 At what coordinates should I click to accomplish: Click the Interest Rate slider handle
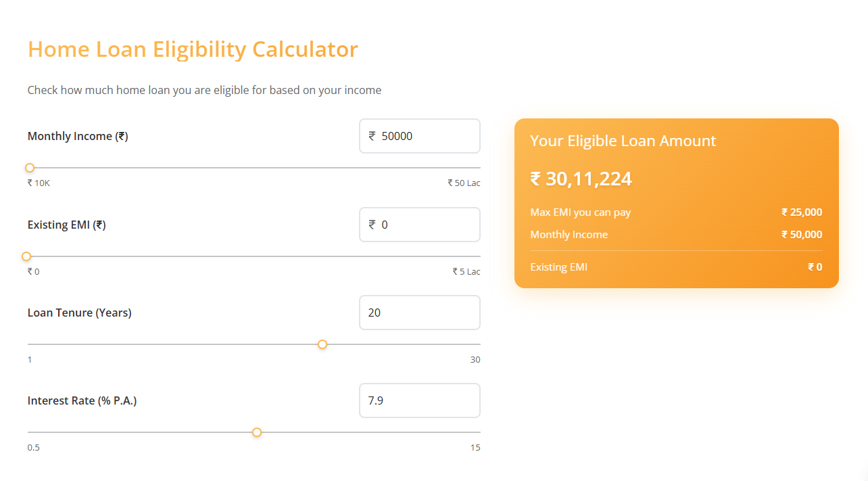[257, 432]
